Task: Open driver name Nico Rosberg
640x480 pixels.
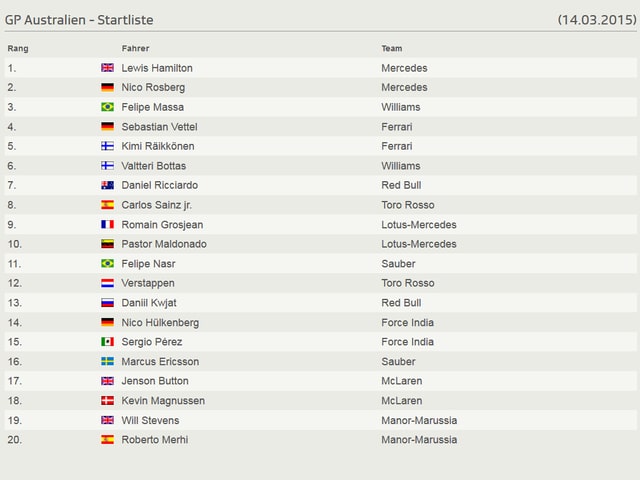Action: click(153, 87)
